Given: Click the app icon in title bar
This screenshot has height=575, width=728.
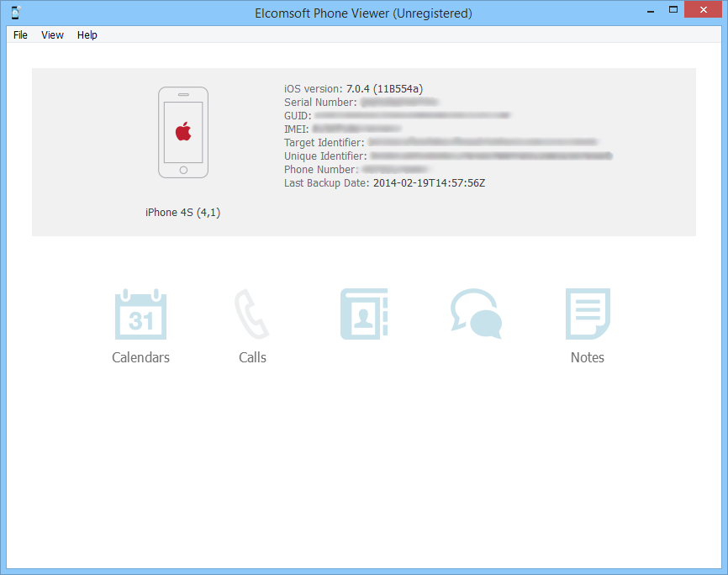Looking at the screenshot, I should 16,13.
